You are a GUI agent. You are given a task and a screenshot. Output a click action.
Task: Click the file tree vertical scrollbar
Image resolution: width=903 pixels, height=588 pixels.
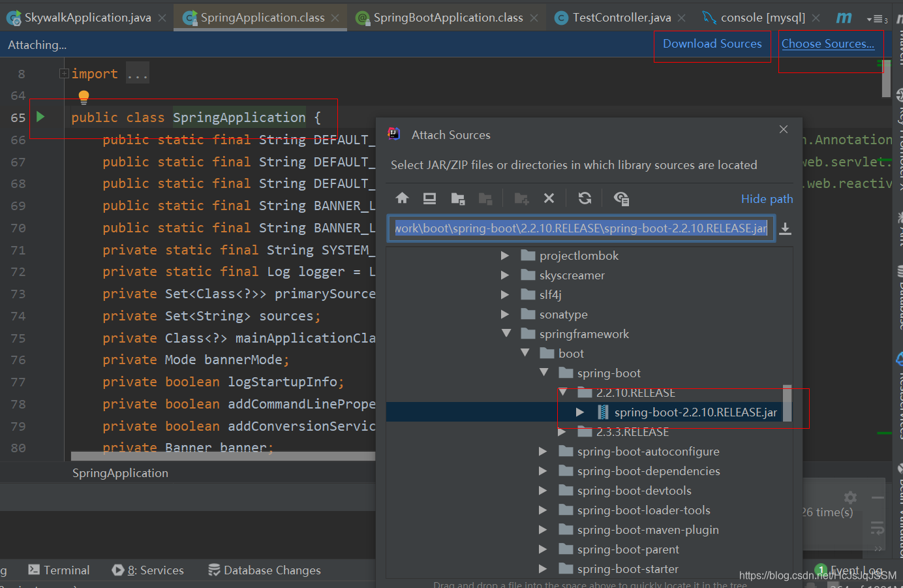(x=787, y=403)
